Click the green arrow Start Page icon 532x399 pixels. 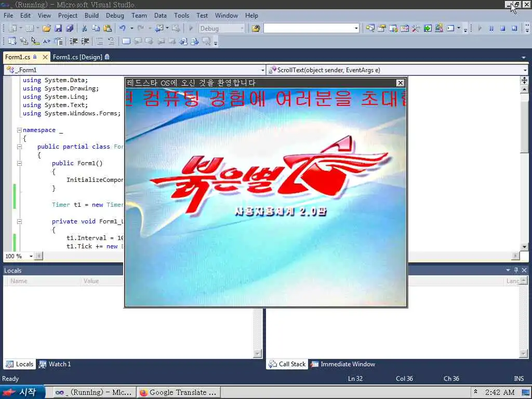click(x=428, y=29)
